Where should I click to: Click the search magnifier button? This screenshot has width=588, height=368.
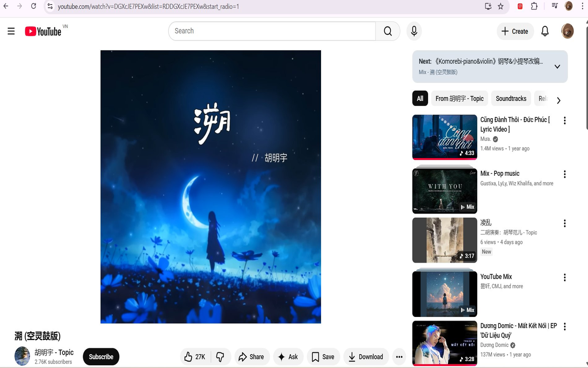coord(388,31)
